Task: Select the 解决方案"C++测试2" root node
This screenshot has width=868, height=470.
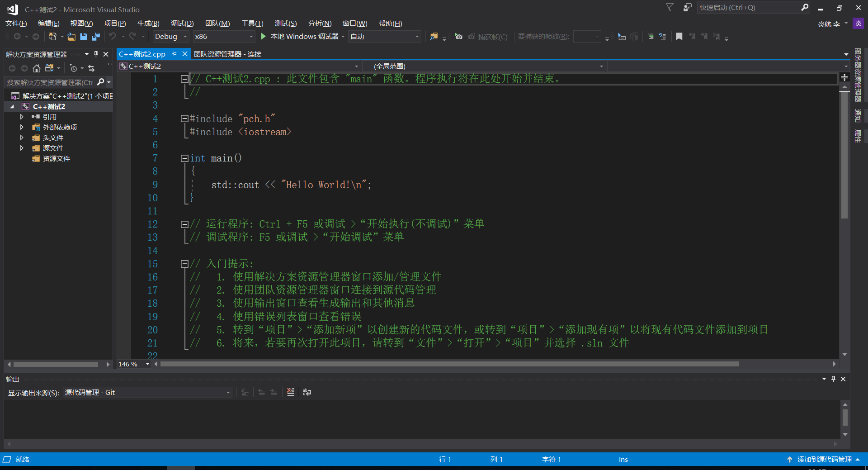Action: point(67,96)
